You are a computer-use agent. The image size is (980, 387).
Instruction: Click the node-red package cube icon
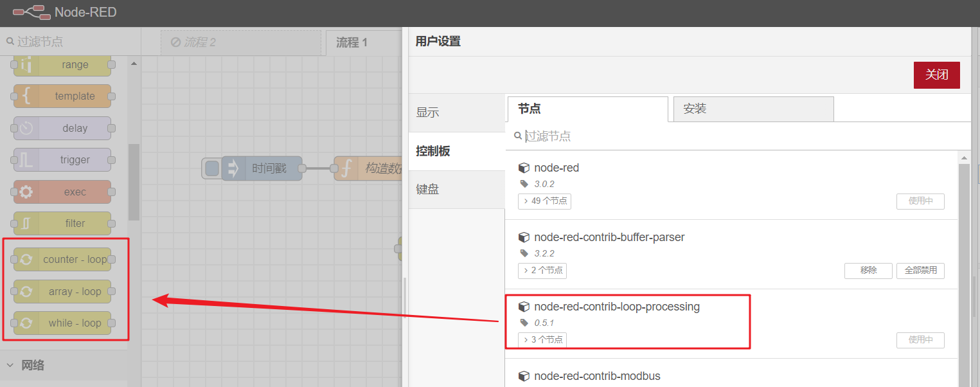(524, 168)
